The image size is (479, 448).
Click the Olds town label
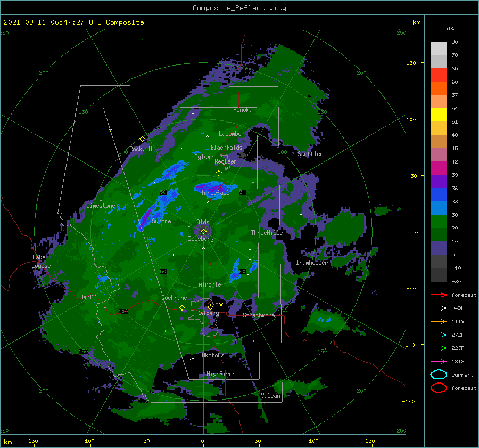[203, 222]
